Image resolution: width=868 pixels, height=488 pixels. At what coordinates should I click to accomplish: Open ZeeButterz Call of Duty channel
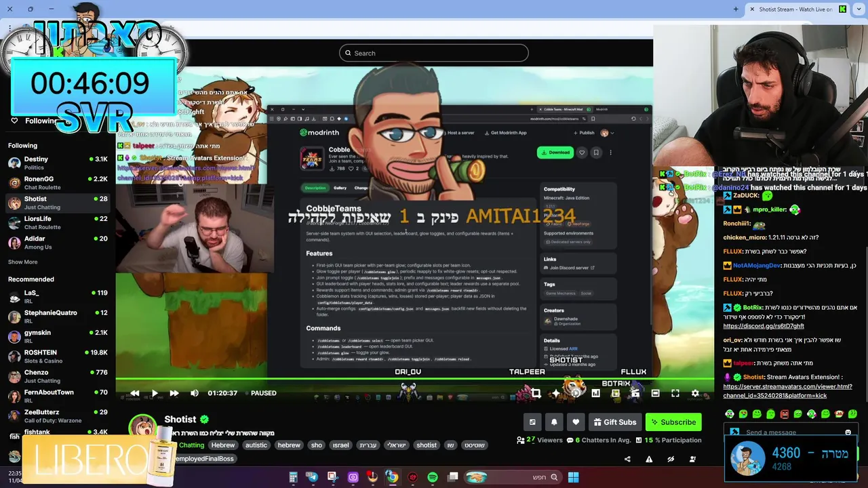click(x=58, y=415)
